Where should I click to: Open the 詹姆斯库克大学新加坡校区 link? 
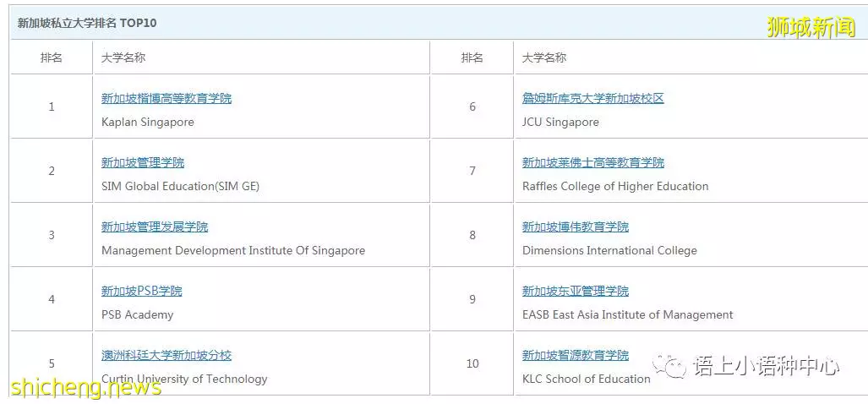coord(592,99)
